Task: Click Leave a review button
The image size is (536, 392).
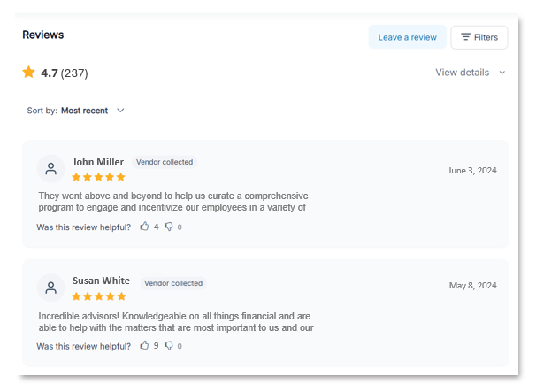Action: pyautogui.click(x=407, y=37)
